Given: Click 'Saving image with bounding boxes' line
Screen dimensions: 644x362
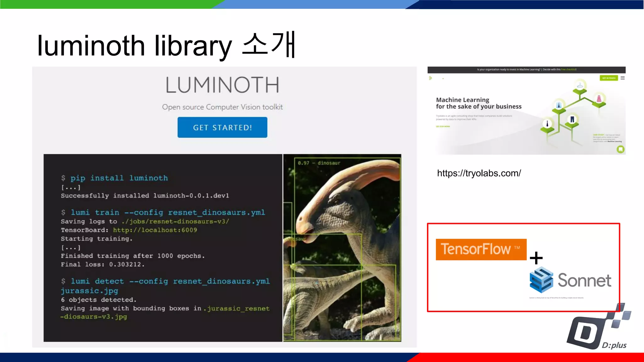Looking at the screenshot, I should (165, 309).
